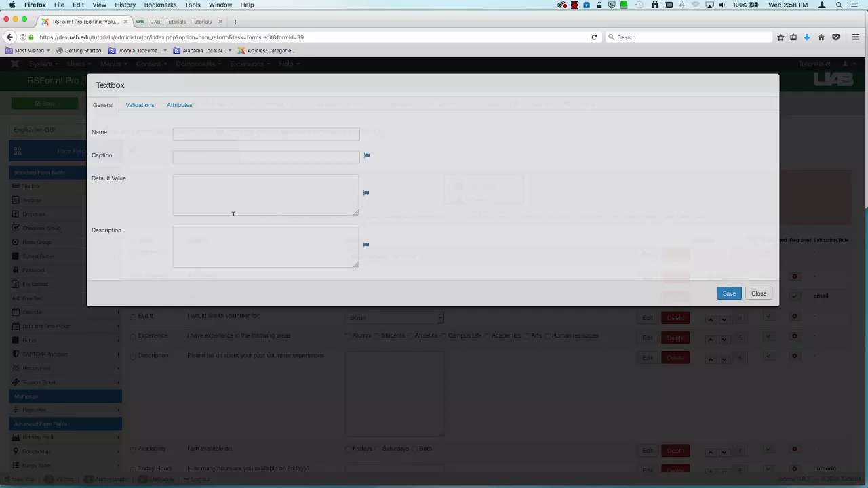Click the CAPTCHA Antispam shield icon
The image size is (868, 488).
(16, 354)
